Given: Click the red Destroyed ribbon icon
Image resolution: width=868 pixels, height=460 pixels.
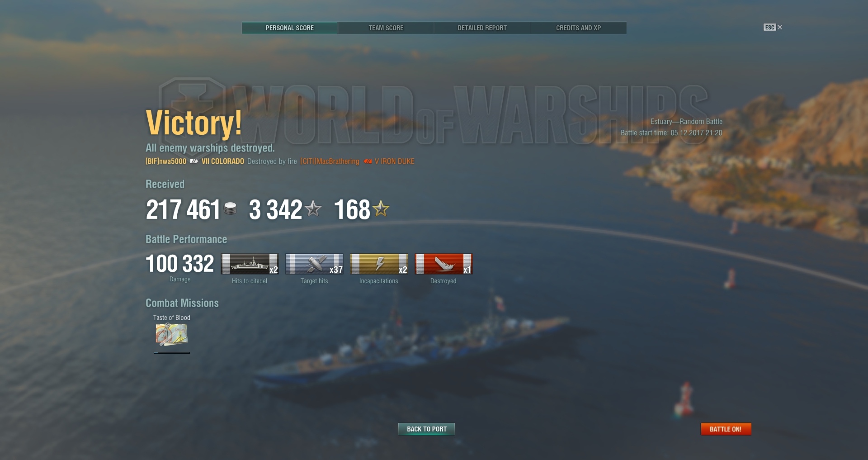Looking at the screenshot, I should point(443,264).
